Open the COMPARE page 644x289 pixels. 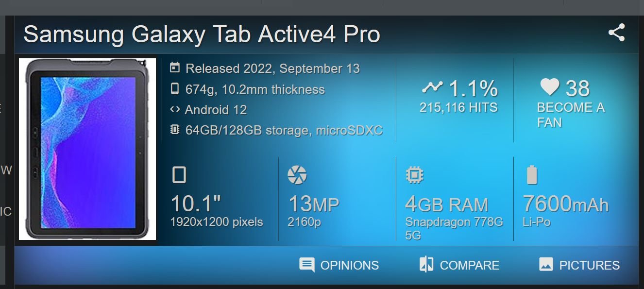[459, 265]
